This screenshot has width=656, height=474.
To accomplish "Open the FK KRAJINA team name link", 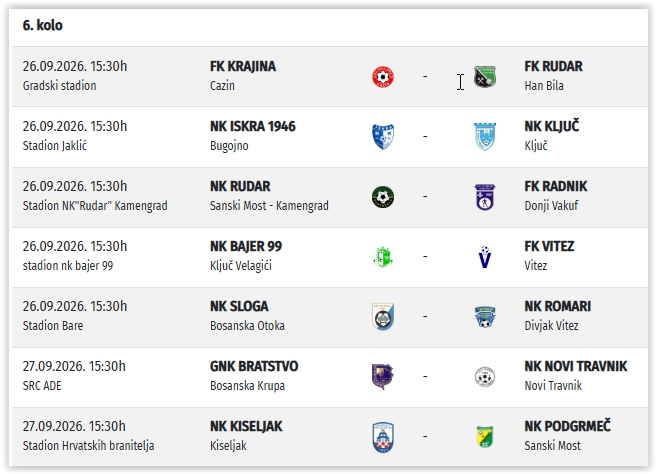I will pyautogui.click(x=243, y=67).
